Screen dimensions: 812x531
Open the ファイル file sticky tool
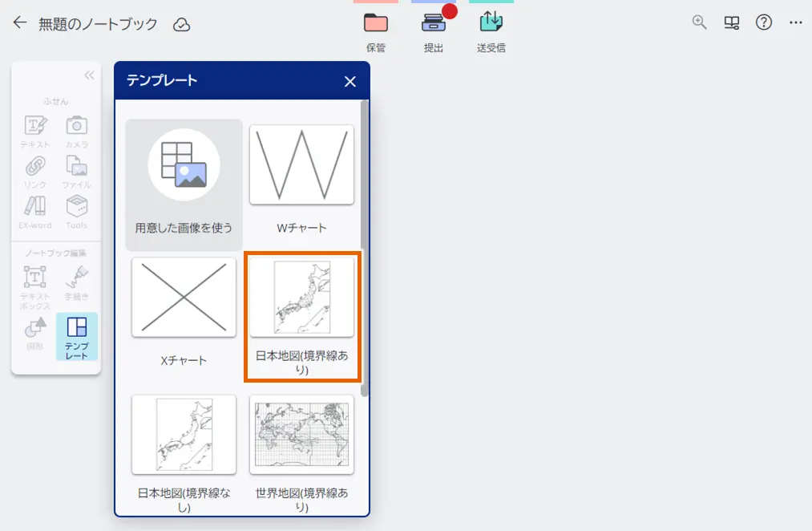(x=76, y=170)
